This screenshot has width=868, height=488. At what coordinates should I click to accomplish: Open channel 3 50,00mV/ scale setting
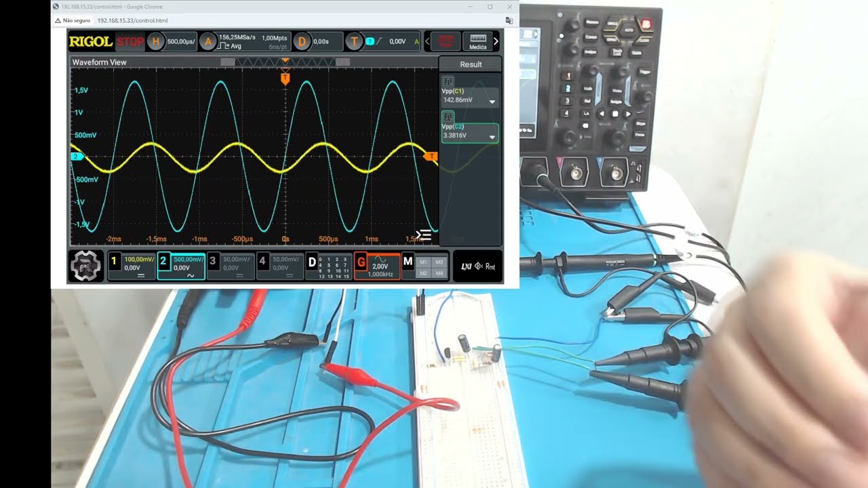[x=237, y=259]
